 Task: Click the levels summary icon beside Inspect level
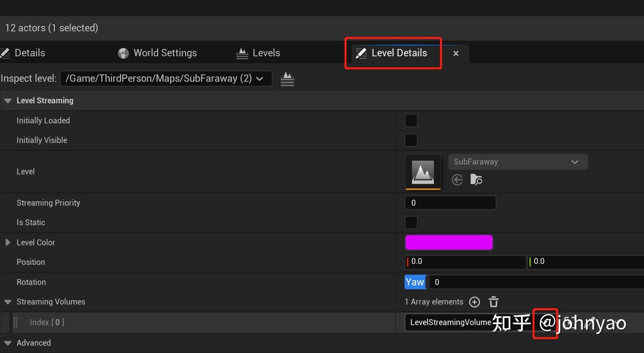[287, 78]
